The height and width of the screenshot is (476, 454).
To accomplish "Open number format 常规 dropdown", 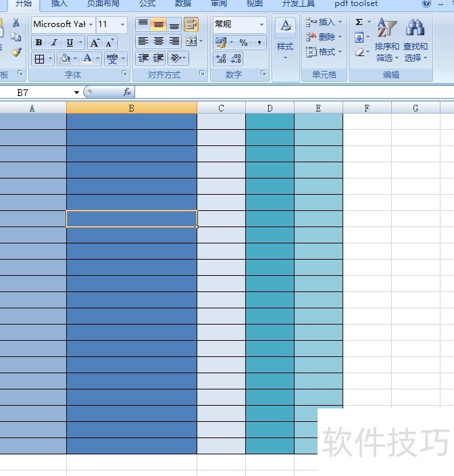I will [261, 24].
